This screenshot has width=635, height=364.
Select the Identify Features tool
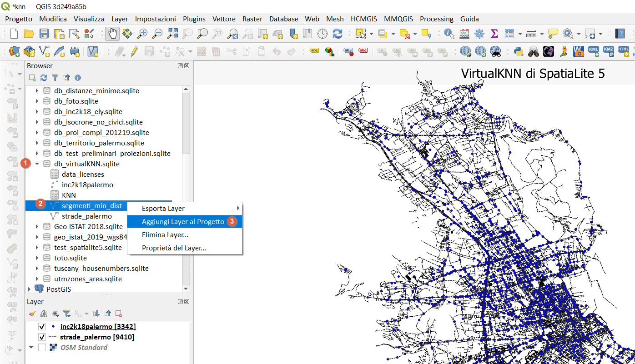pyautogui.click(x=449, y=34)
